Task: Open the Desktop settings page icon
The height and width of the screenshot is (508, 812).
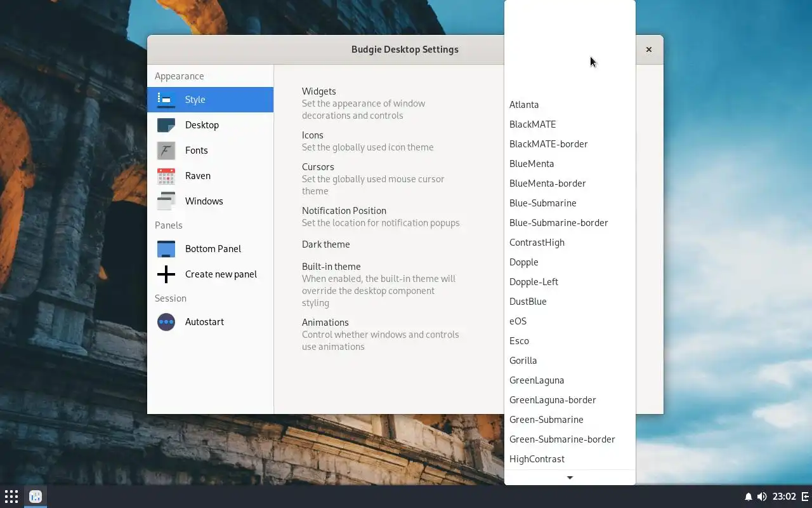Action: tap(166, 125)
